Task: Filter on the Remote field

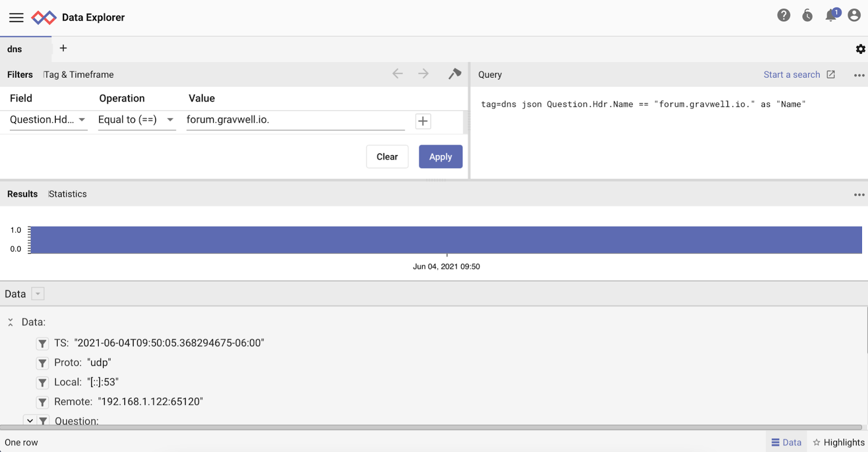Action: click(x=42, y=402)
